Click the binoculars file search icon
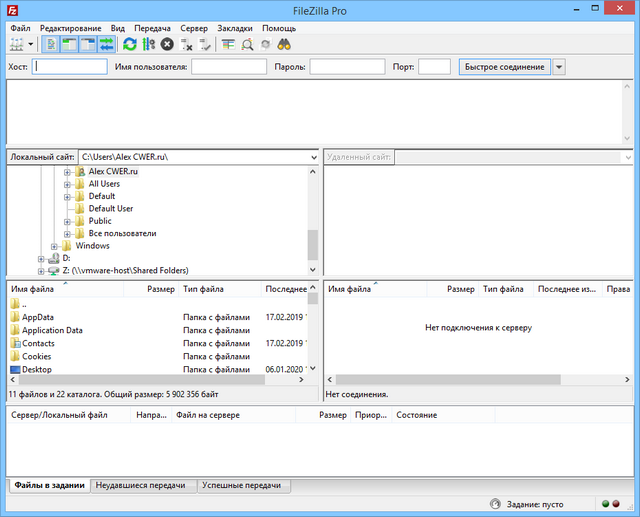 (284, 44)
